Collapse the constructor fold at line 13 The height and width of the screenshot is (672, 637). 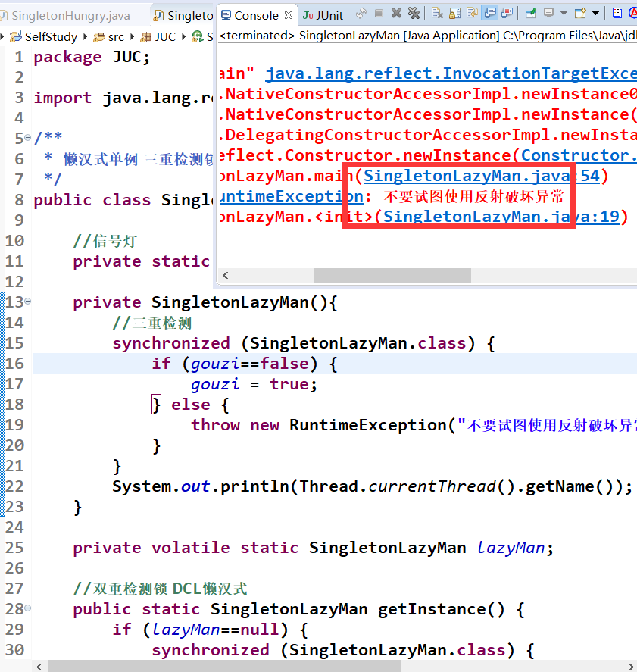28,302
